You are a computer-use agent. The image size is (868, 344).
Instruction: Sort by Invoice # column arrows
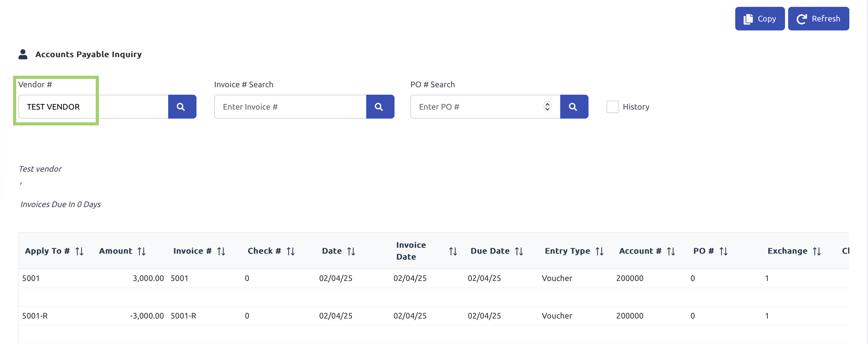(x=221, y=251)
